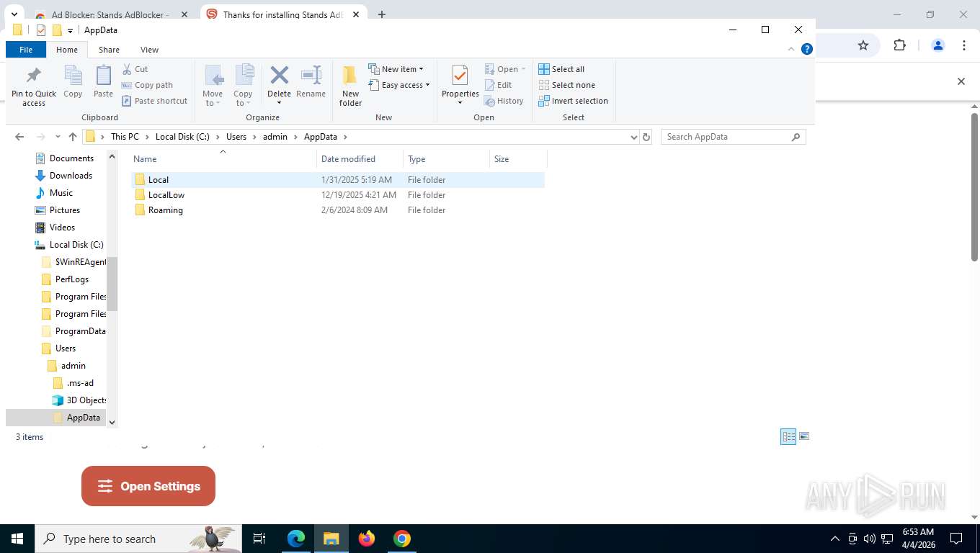Open Chrome profile avatar
The height and width of the screenshot is (553, 980).
[938, 45]
